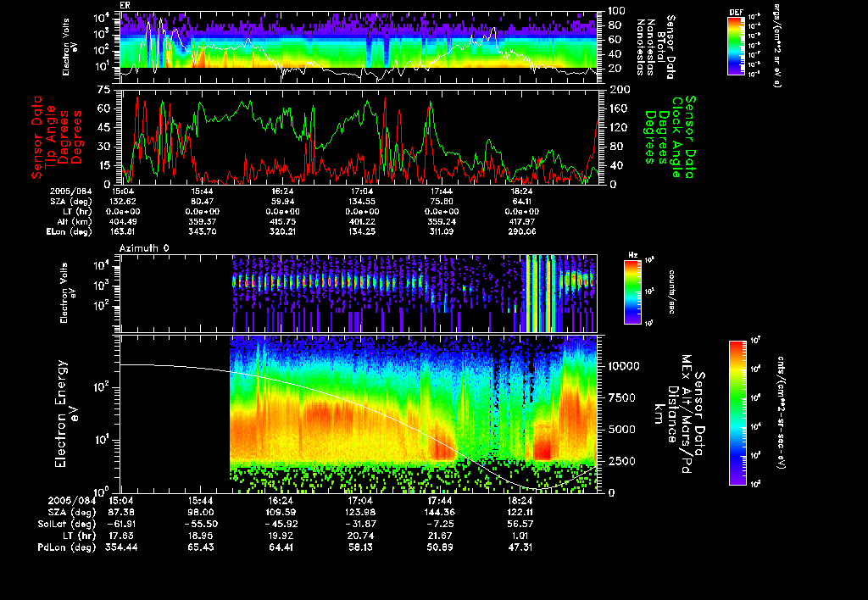Viewport: 868px width, 600px height.
Task: Click the 'ELon (deg)' row label
Action: pyautogui.click(x=69, y=232)
